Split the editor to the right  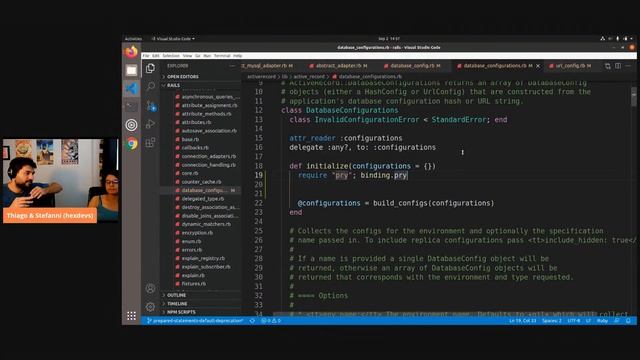[x=618, y=66]
